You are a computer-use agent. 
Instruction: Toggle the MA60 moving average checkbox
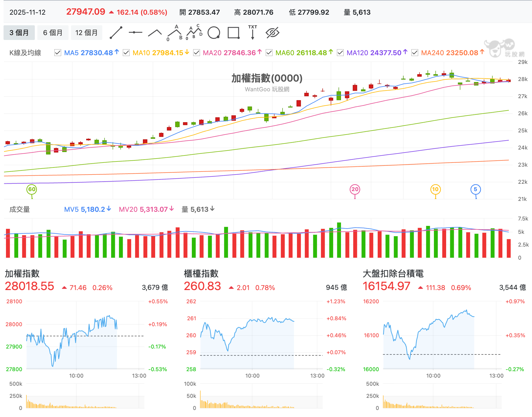pyautogui.click(x=269, y=53)
